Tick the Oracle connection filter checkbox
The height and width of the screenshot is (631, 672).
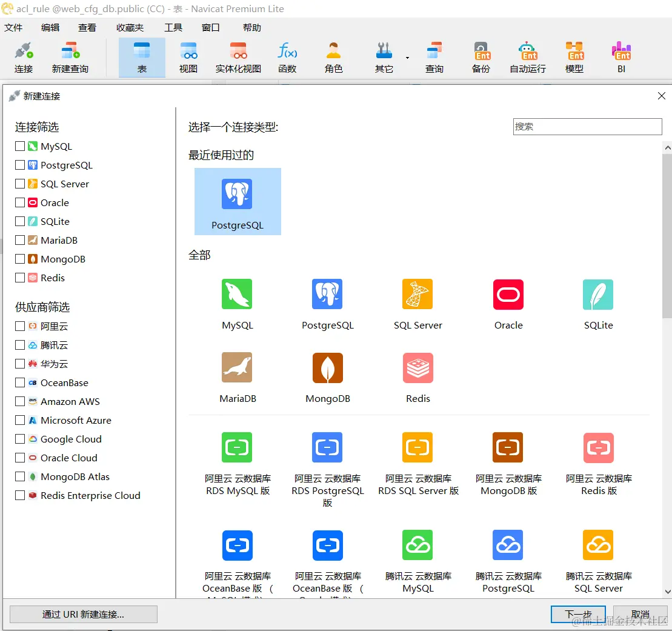20,202
